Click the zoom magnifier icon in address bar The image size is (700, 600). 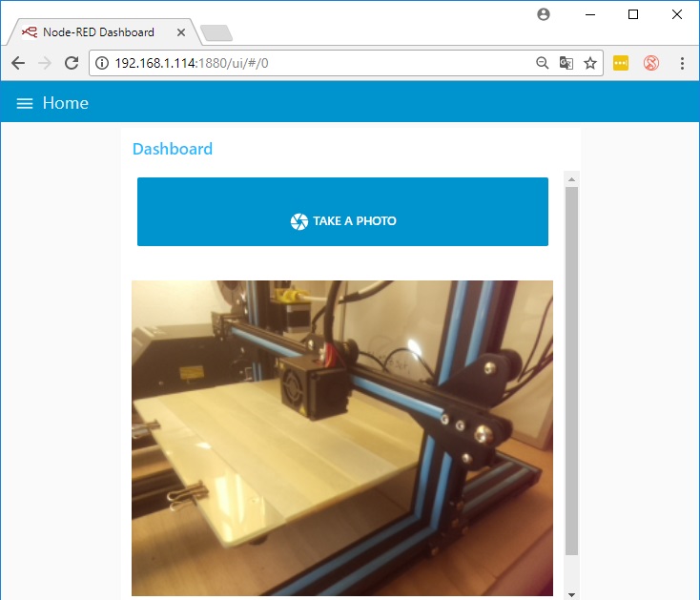click(542, 63)
